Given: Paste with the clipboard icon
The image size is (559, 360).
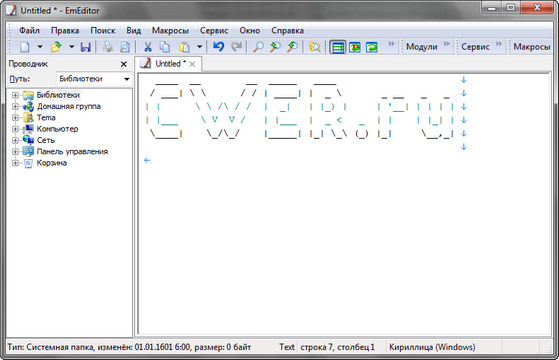Looking at the screenshot, I should [x=185, y=47].
